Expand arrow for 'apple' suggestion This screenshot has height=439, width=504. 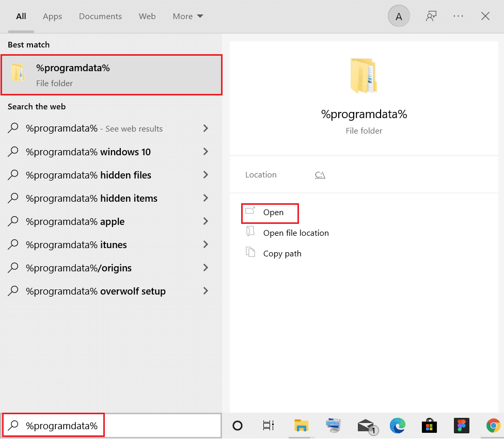(x=206, y=221)
